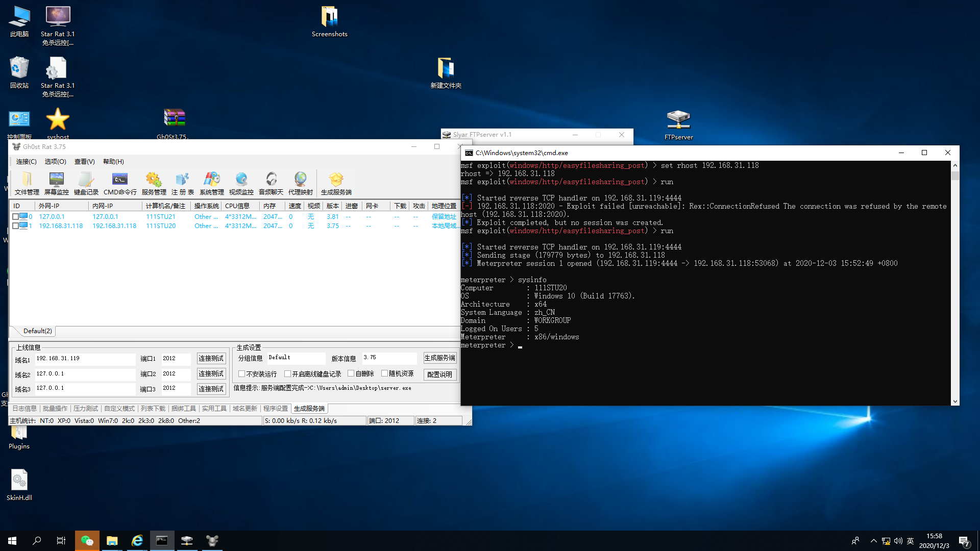
Task: Show hidden system tray icons chevron
Action: tap(873, 541)
